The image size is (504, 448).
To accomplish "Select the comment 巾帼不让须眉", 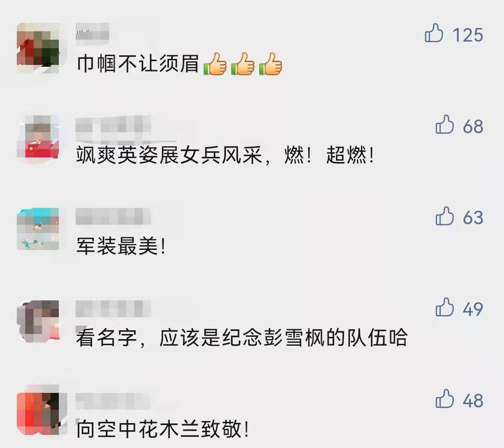I will [179, 64].
